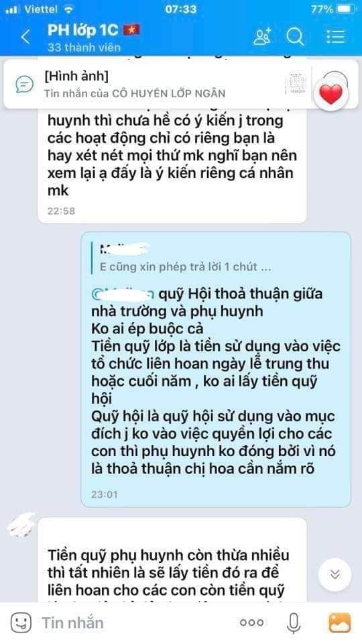Tap the red heart reaction
The image size is (362, 644).
330,95
